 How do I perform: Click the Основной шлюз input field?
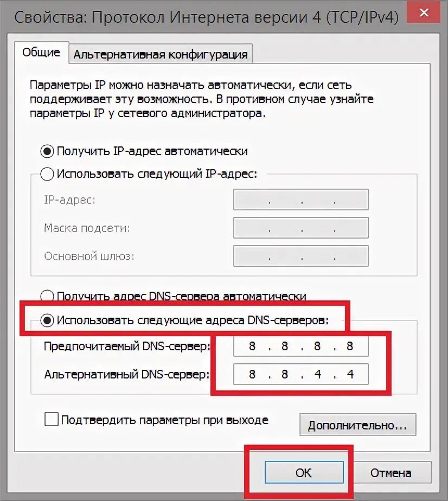(x=300, y=256)
